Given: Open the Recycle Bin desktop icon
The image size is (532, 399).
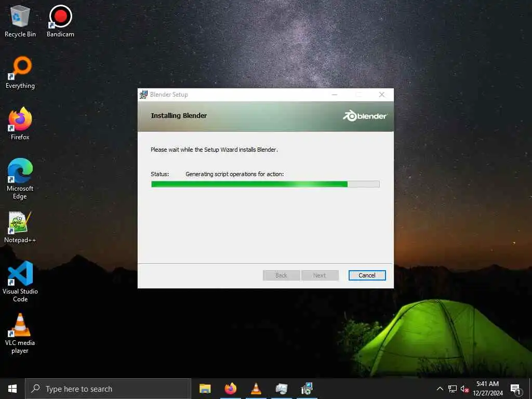Looking at the screenshot, I should [x=20, y=21].
